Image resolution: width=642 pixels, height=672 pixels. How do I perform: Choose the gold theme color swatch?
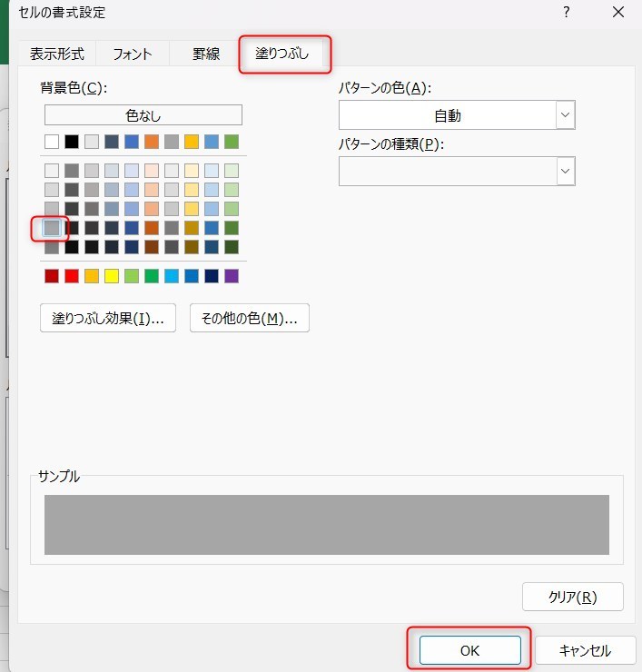tap(192, 142)
